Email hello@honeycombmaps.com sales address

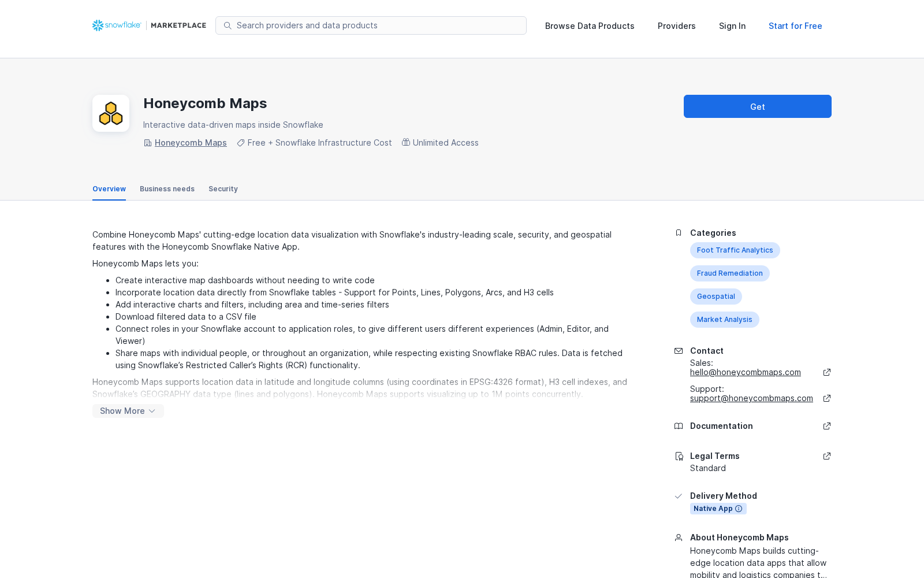click(746, 372)
